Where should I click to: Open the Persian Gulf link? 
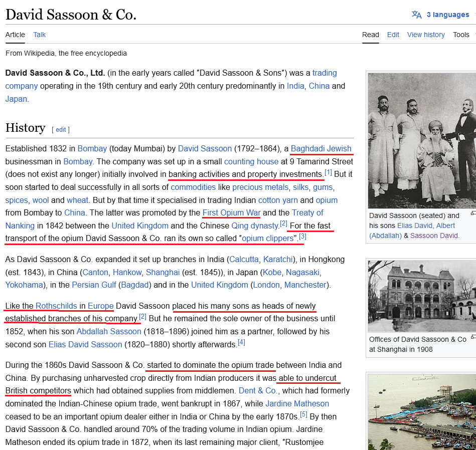(x=94, y=285)
